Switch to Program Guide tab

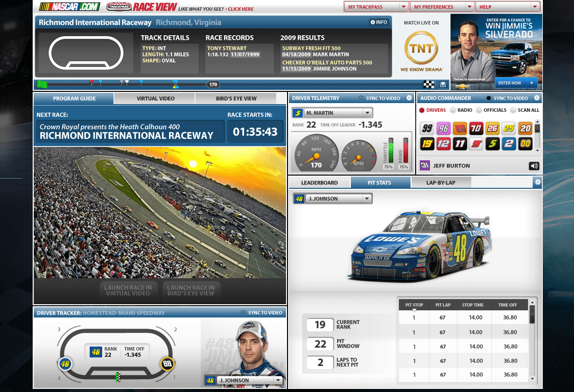pos(74,99)
